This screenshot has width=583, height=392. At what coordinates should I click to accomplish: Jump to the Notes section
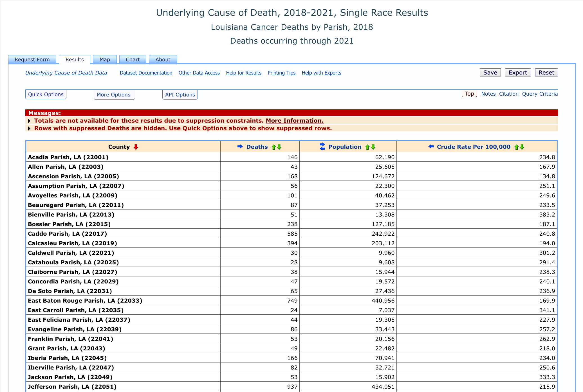click(x=488, y=94)
